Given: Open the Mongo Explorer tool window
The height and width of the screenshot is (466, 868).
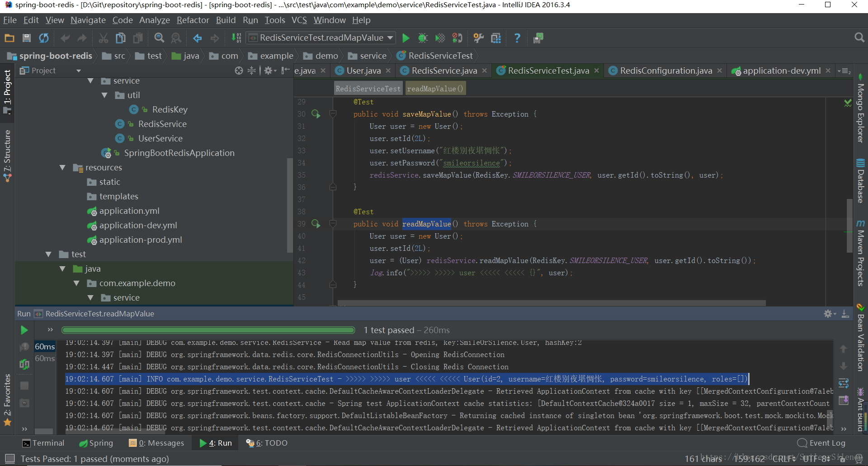Looking at the screenshot, I should [x=860, y=109].
